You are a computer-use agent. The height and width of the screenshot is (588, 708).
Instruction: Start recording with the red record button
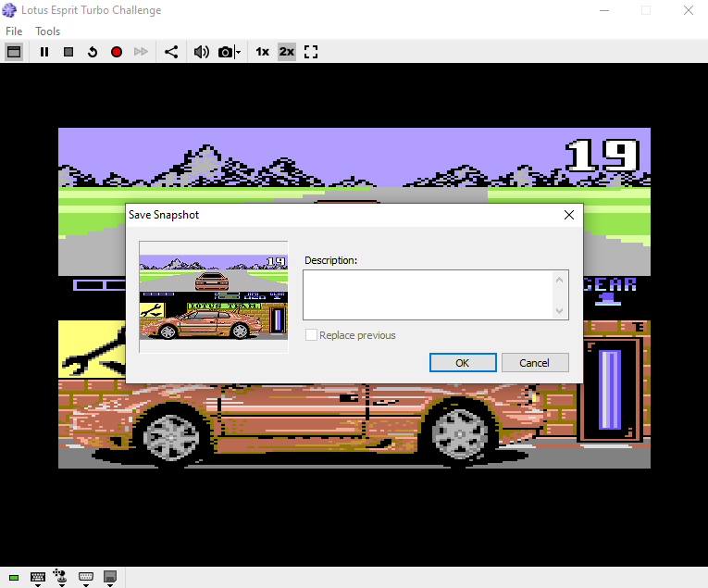(117, 52)
